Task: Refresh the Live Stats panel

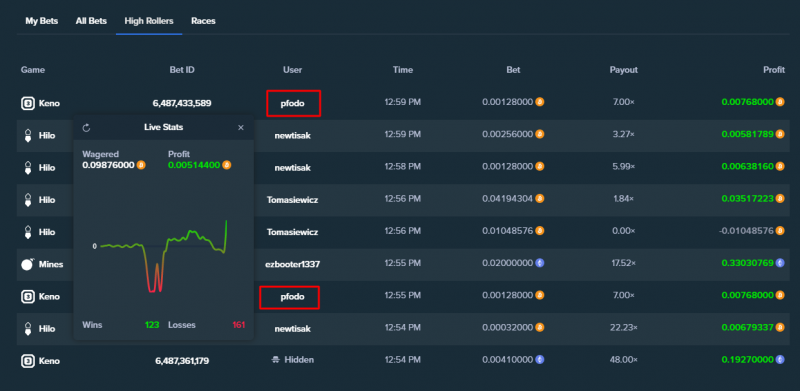Action: pyautogui.click(x=86, y=128)
